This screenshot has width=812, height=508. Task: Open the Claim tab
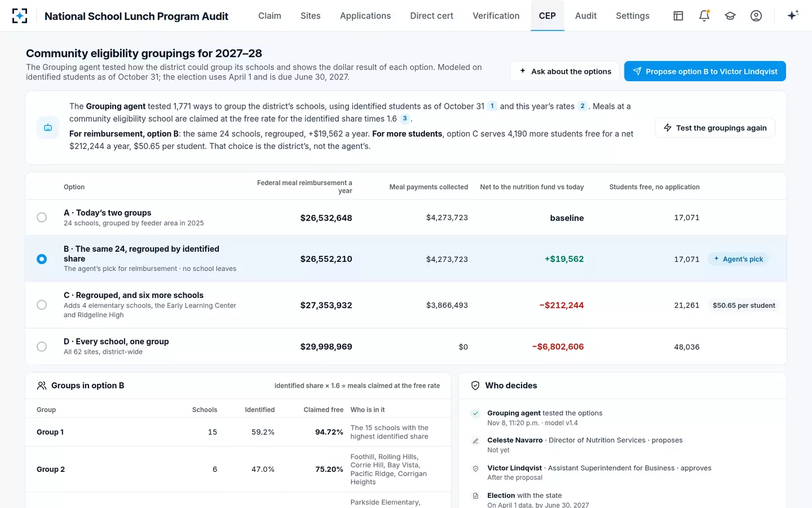(270, 16)
